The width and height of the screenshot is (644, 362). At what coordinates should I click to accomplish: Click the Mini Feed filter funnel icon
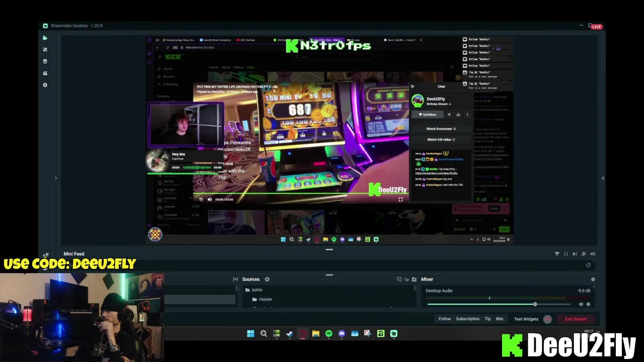557,254
